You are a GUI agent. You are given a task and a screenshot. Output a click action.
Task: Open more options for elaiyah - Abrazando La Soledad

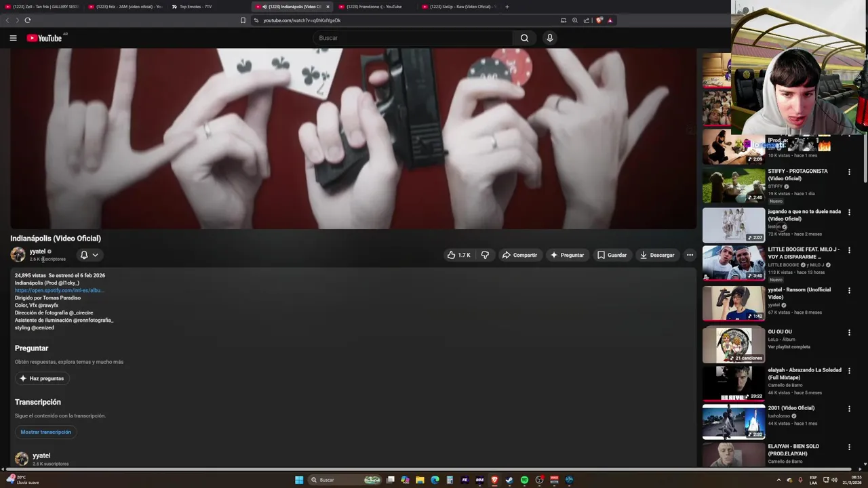click(849, 371)
